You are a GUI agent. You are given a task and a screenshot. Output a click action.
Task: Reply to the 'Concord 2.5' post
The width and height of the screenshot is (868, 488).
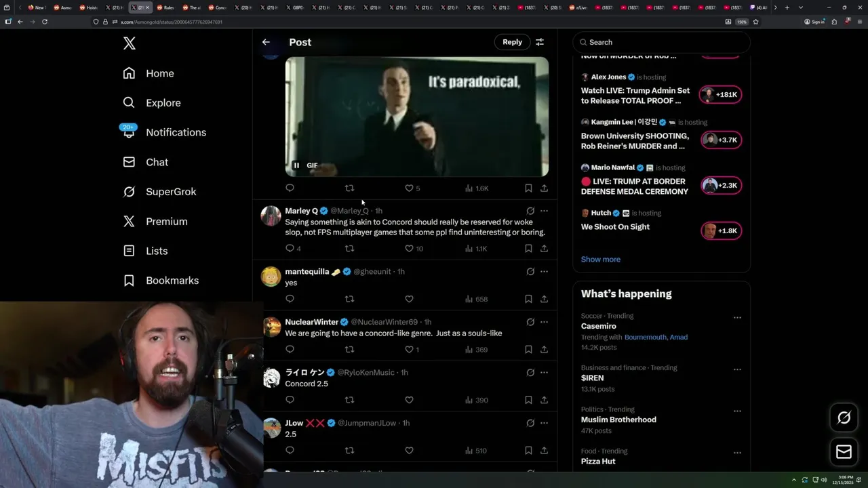[x=290, y=400]
